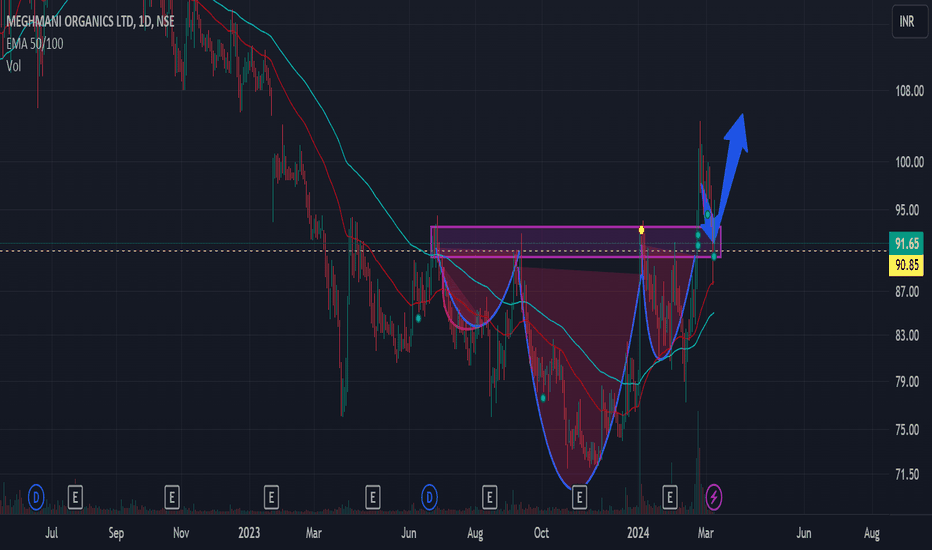Click the 2024 label on time axis
The image size is (932, 550).
638,533
